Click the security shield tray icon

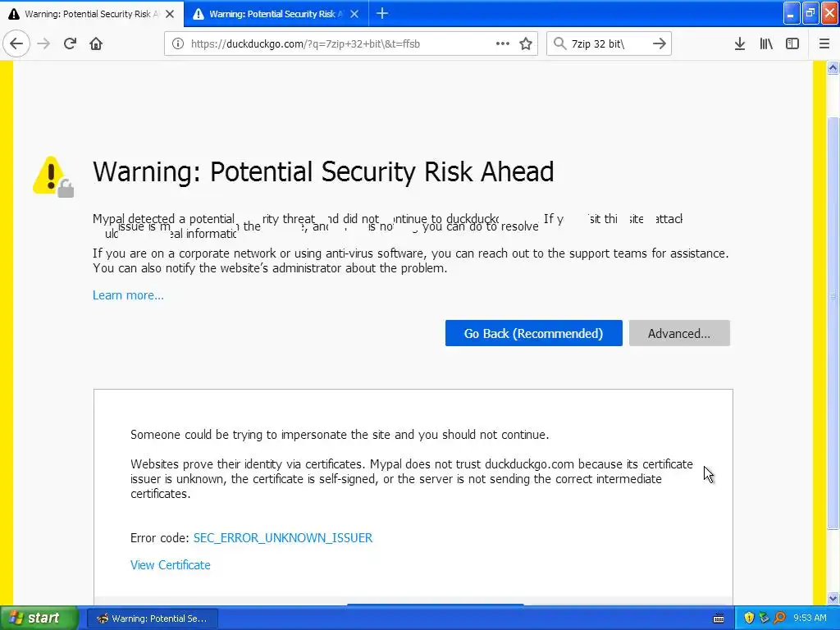pyautogui.click(x=749, y=619)
